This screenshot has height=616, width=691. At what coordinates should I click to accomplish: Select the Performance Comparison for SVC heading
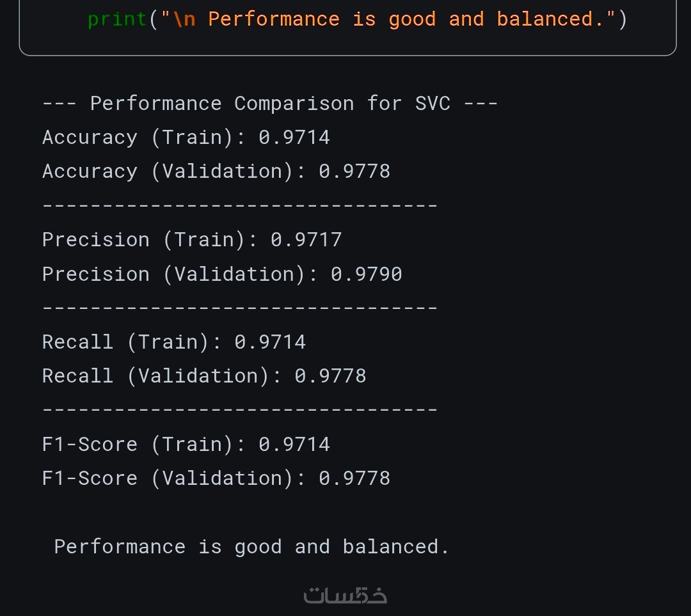coord(270,104)
